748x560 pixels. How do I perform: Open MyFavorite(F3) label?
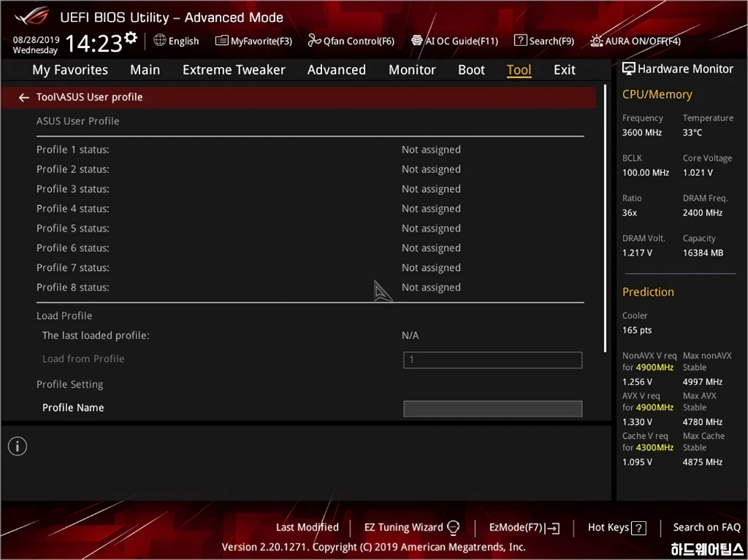click(x=262, y=41)
